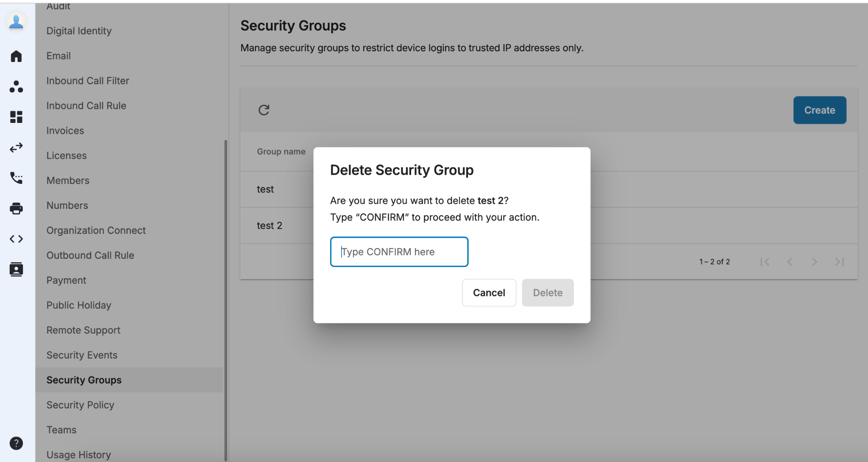The height and width of the screenshot is (462, 868).
Task: Click the Create button
Action: click(x=820, y=110)
